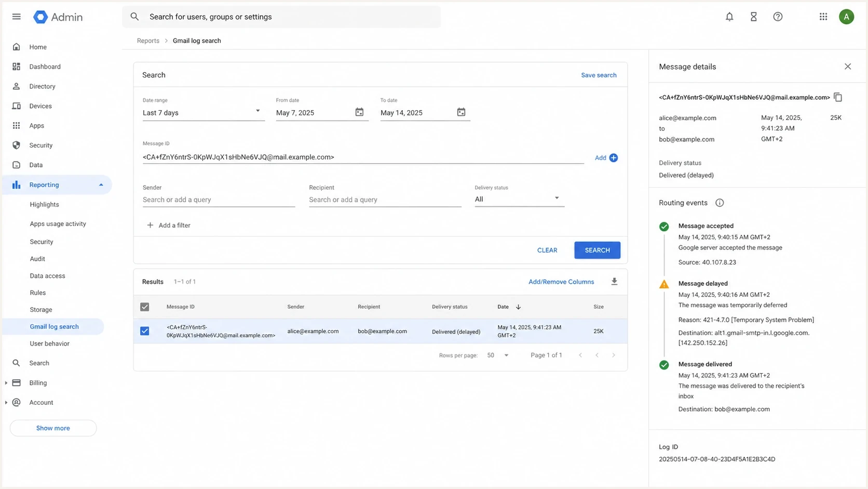Open the Audit report

tap(37, 259)
